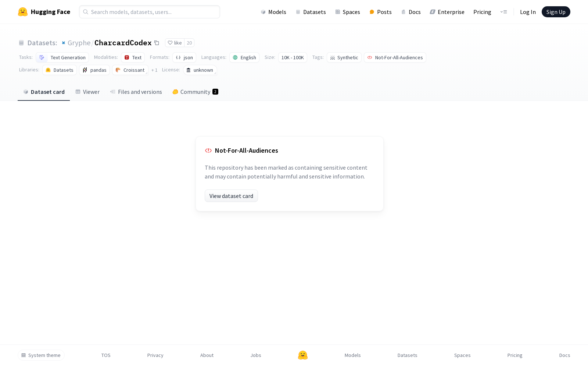Click the Hugging Face brand text

50,12
